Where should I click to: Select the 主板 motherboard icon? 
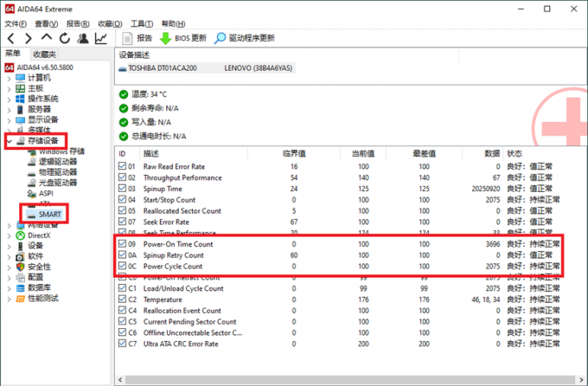click(x=20, y=88)
